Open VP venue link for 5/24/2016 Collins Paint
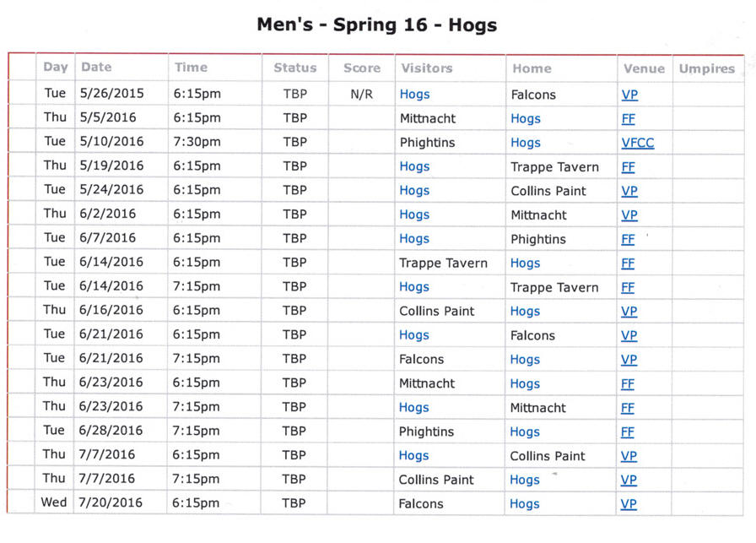 click(629, 191)
